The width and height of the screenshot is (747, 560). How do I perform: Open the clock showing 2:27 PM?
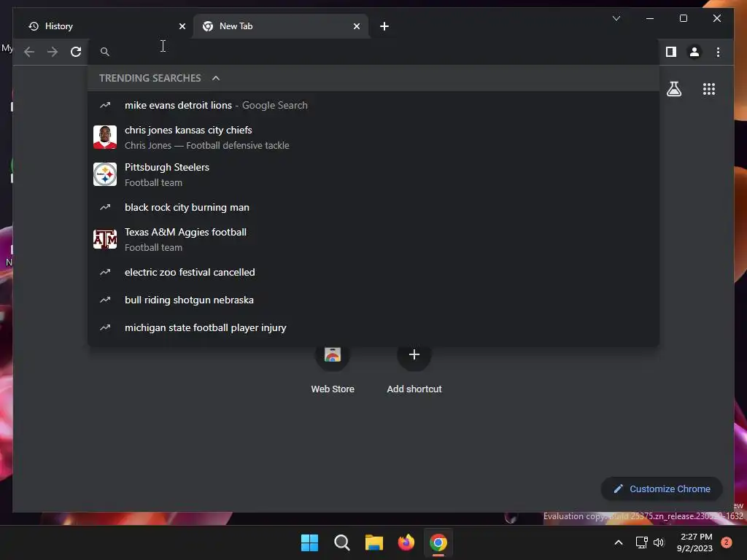coord(694,542)
